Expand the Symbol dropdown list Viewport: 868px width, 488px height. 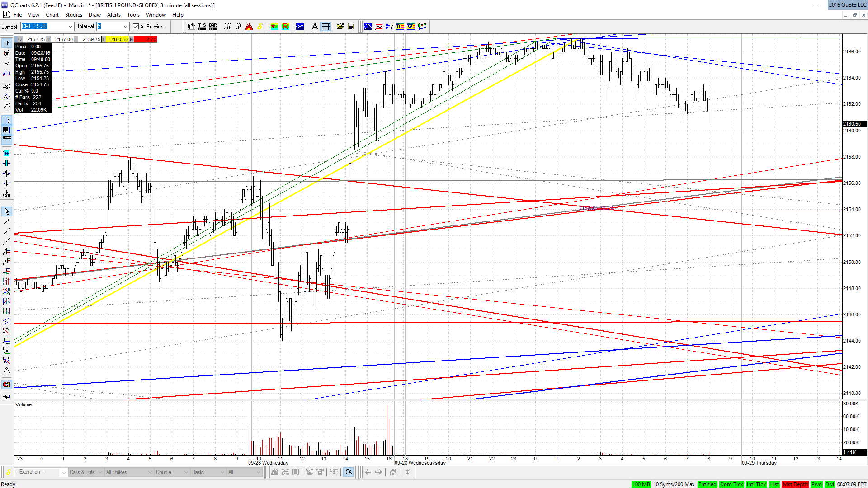pos(70,27)
